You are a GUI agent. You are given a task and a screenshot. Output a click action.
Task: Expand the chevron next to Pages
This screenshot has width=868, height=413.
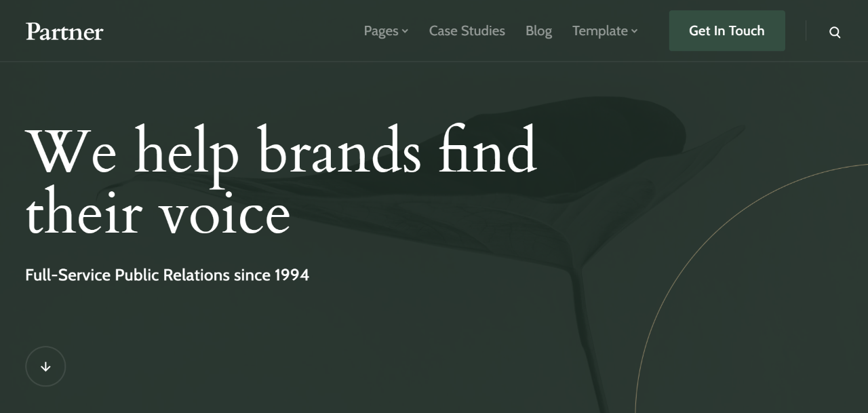click(405, 31)
